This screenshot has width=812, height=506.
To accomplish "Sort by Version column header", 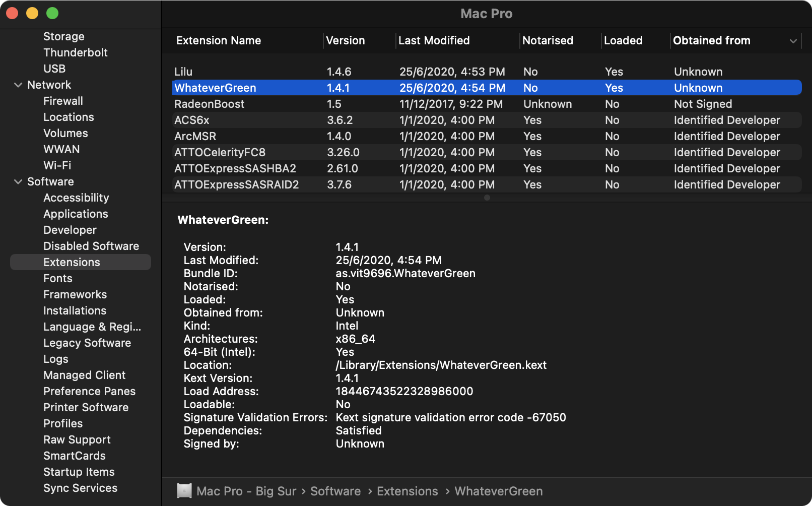I will [x=346, y=40].
